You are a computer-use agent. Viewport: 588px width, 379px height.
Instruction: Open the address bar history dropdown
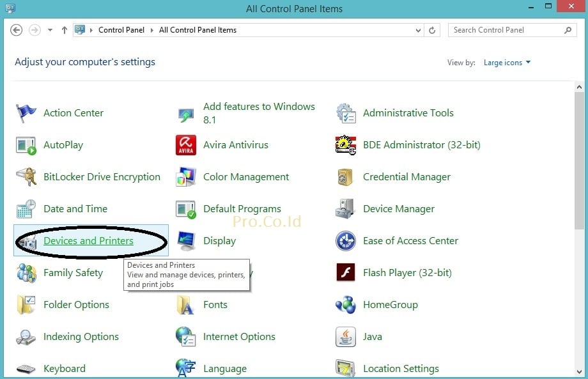tap(418, 31)
